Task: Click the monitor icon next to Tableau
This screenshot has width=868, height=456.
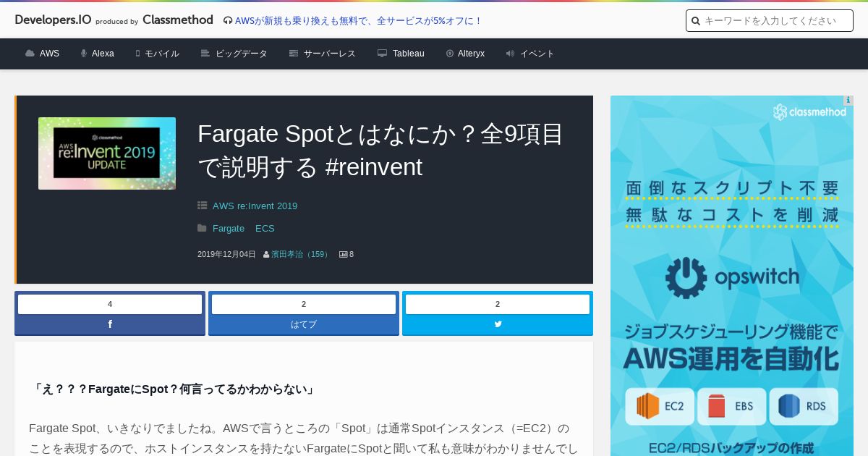Action: tap(382, 54)
